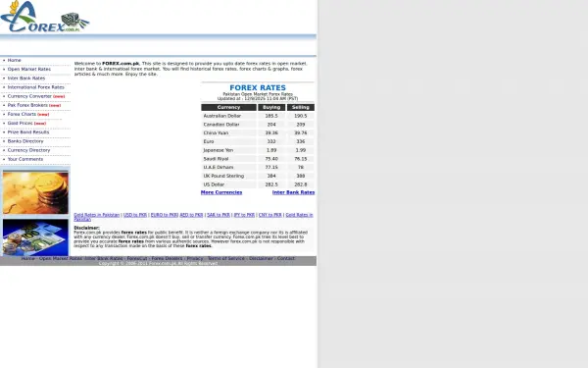588x368 pixels.
Task: Click the Forex.com.pk logo
Action: (45, 17)
